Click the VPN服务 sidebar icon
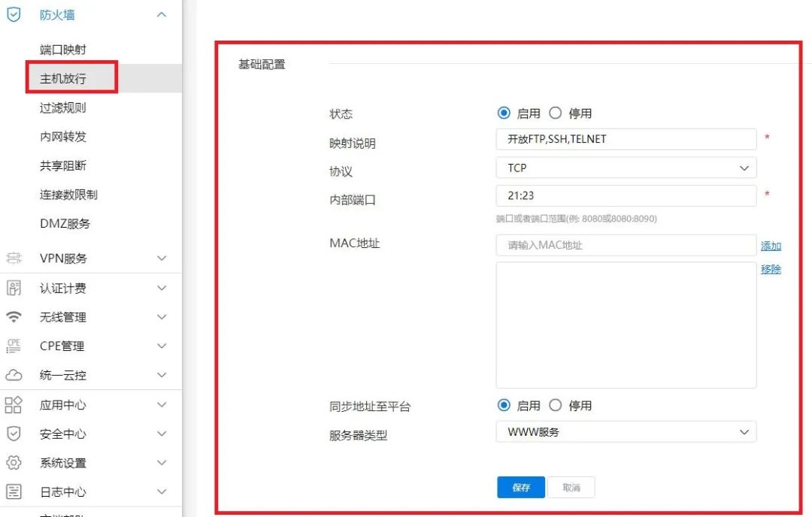The height and width of the screenshot is (517, 812). pos(14,258)
